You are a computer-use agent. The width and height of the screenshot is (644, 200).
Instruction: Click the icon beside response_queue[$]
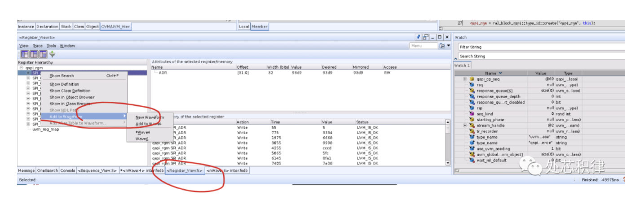472,90
